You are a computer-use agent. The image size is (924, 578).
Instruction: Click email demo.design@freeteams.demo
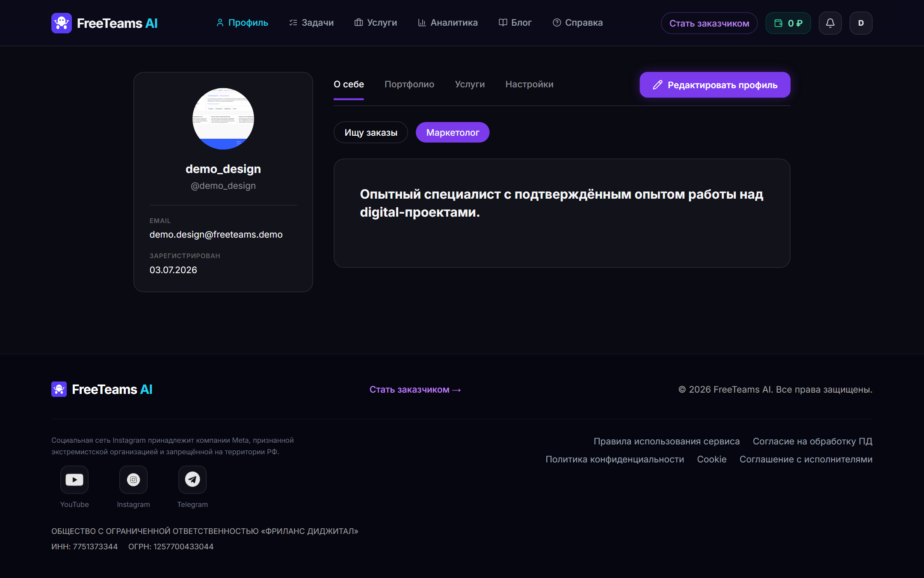point(216,235)
